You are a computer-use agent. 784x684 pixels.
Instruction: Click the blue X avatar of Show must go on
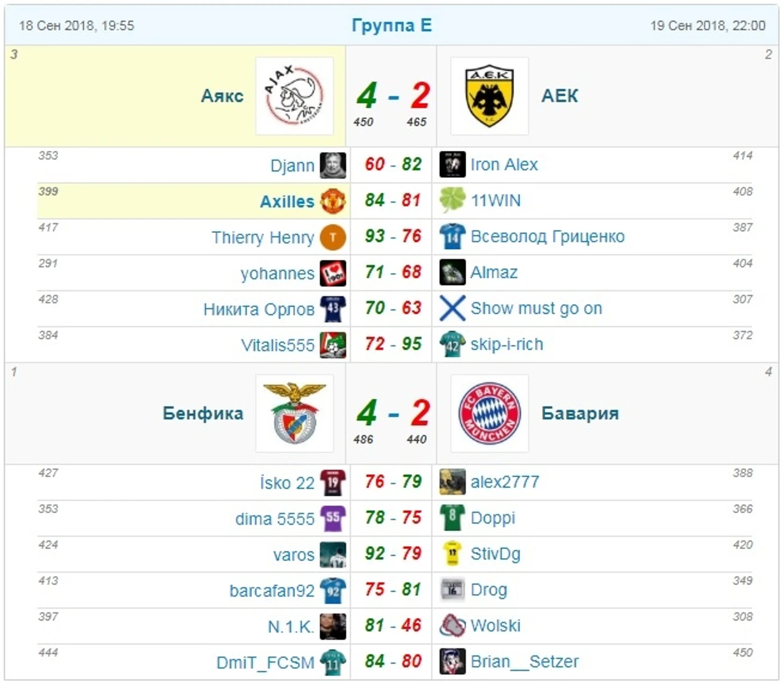pos(452,308)
